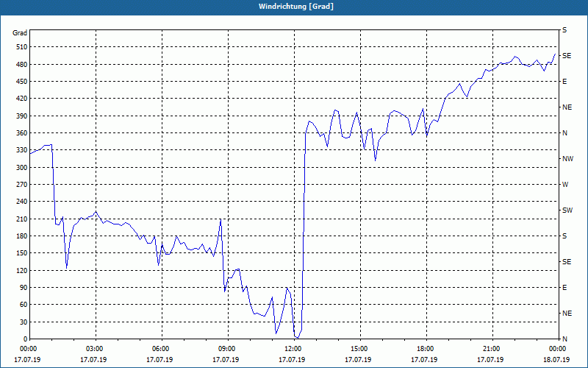Select the 0 y-axis tick label
The width and height of the screenshot is (588, 368).
point(26,339)
